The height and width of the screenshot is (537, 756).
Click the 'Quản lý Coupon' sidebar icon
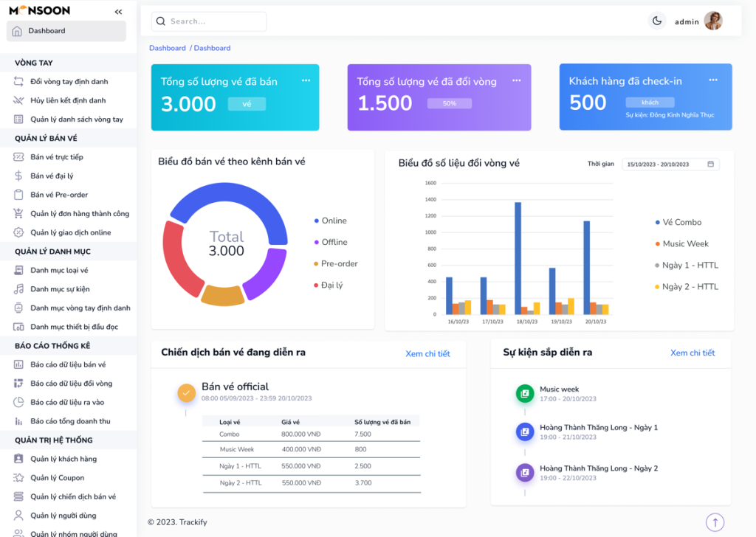pyautogui.click(x=19, y=478)
